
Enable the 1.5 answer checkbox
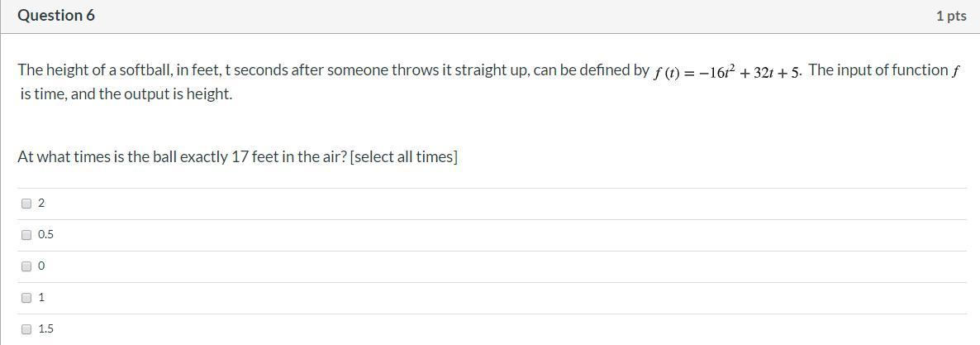[26, 329]
